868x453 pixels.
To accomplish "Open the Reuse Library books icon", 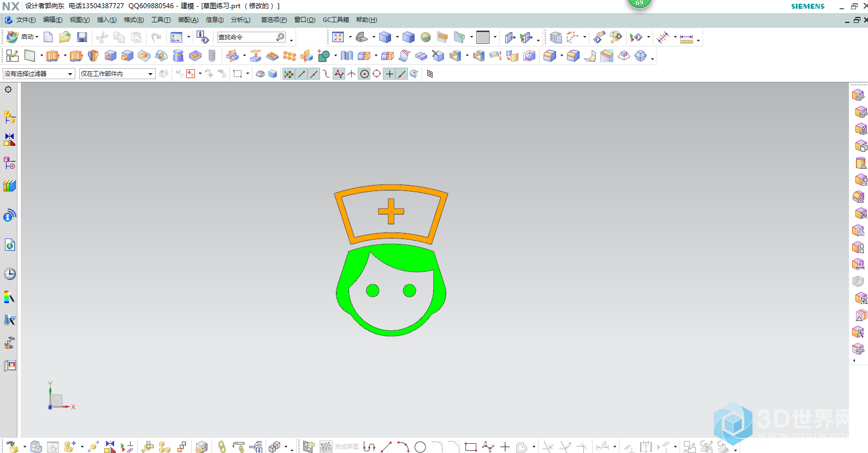I will 9,186.
